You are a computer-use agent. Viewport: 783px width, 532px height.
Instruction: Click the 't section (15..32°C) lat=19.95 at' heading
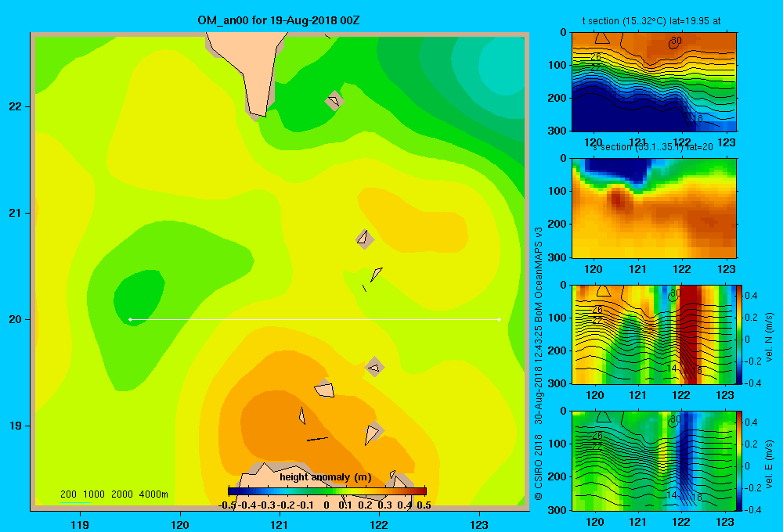pyautogui.click(x=651, y=21)
